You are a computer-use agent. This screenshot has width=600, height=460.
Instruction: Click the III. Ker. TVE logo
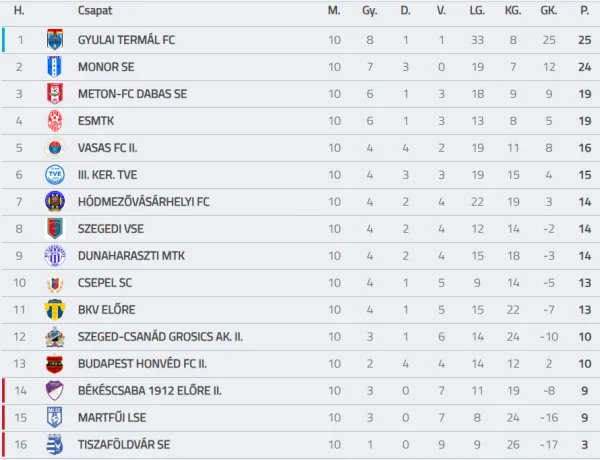54,175
